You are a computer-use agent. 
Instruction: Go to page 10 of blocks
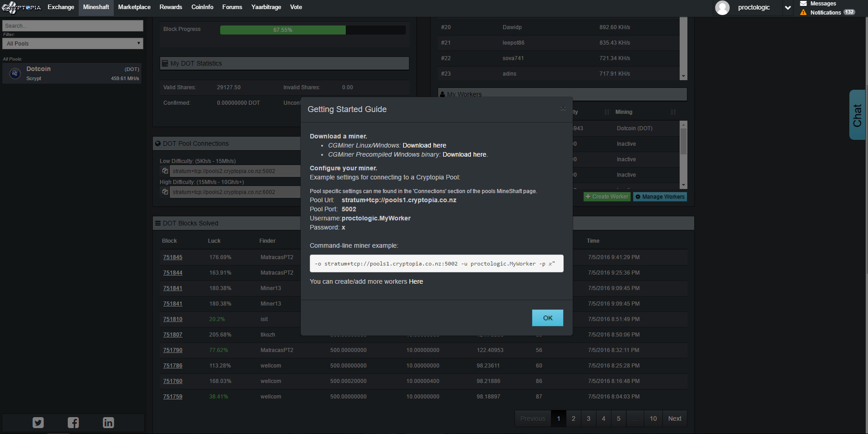[653, 419]
